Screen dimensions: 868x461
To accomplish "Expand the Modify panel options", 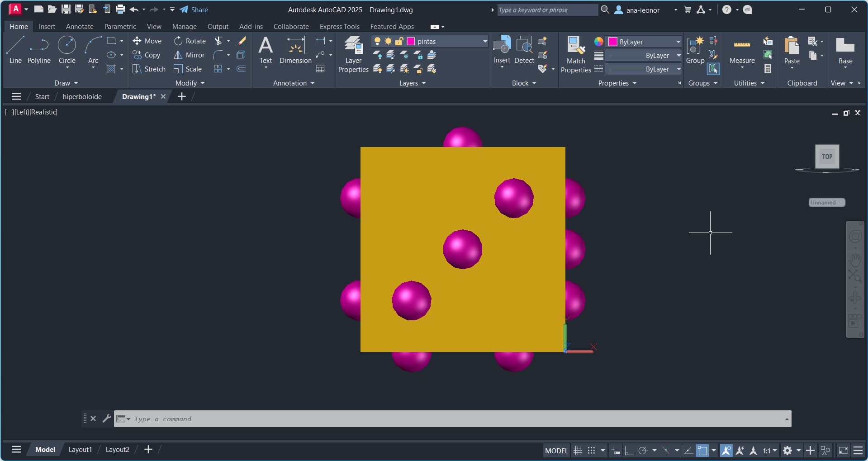I will 190,83.
